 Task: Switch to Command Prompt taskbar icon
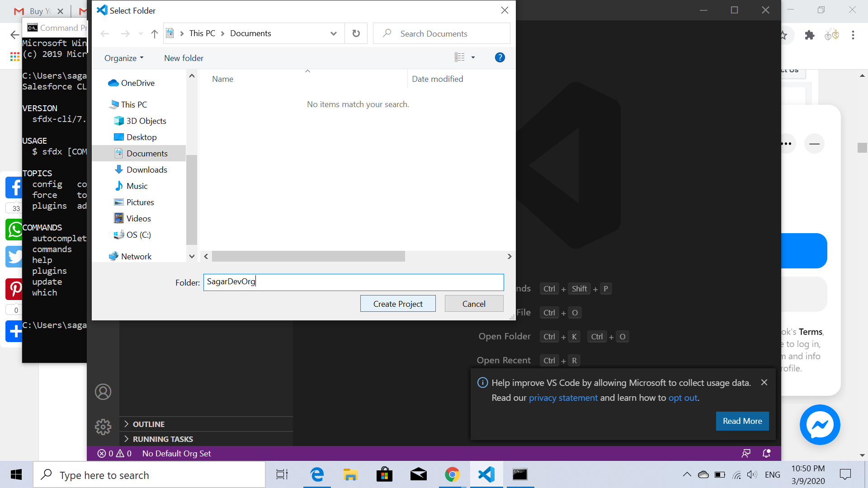(520, 474)
